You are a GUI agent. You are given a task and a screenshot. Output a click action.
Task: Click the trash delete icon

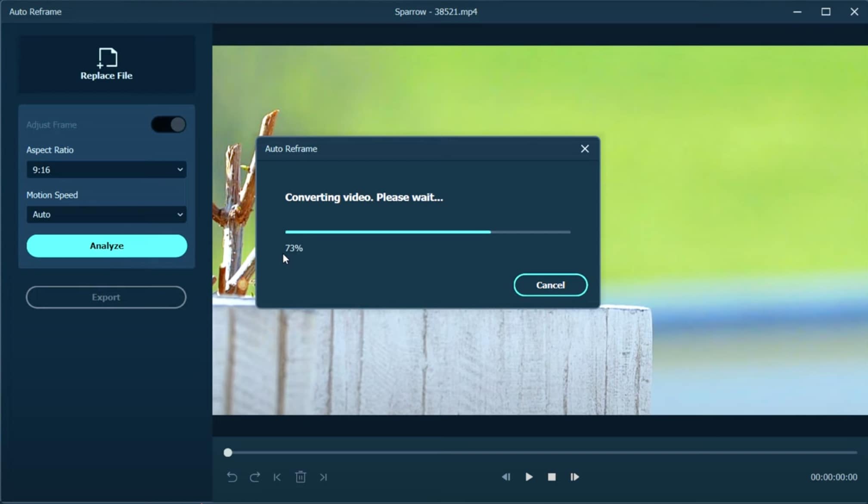click(x=301, y=477)
